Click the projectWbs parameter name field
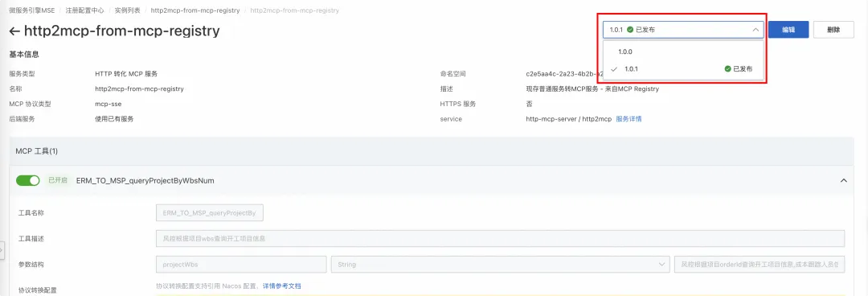 (241, 265)
